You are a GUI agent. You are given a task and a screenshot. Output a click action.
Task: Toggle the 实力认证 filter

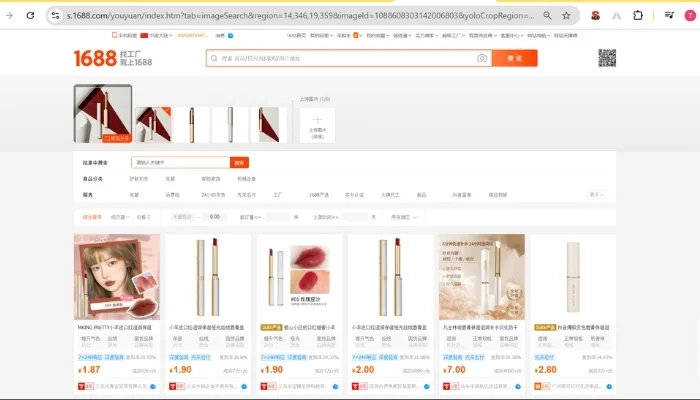tap(354, 195)
